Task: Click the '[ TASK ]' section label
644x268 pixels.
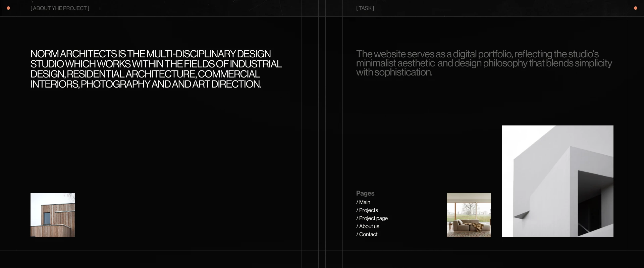Action: pos(365,8)
